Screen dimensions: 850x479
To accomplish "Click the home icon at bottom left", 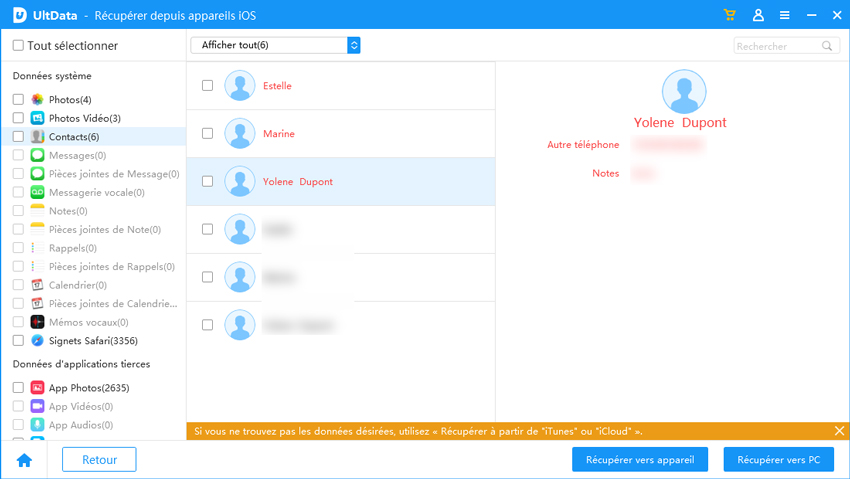I will point(24,460).
